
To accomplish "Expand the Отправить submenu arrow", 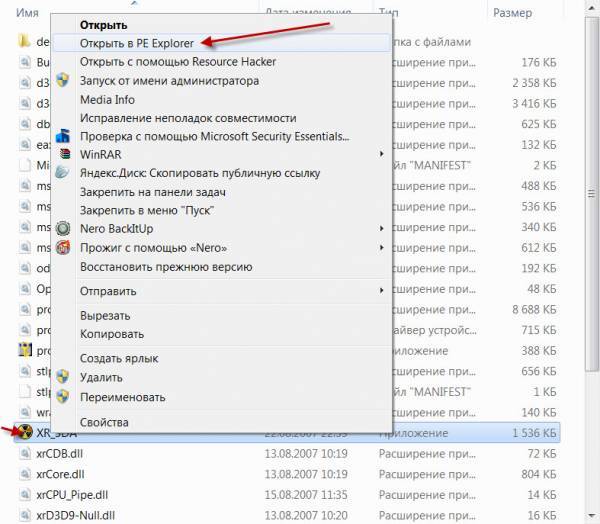I will pyautogui.click(x=381, y=291).
